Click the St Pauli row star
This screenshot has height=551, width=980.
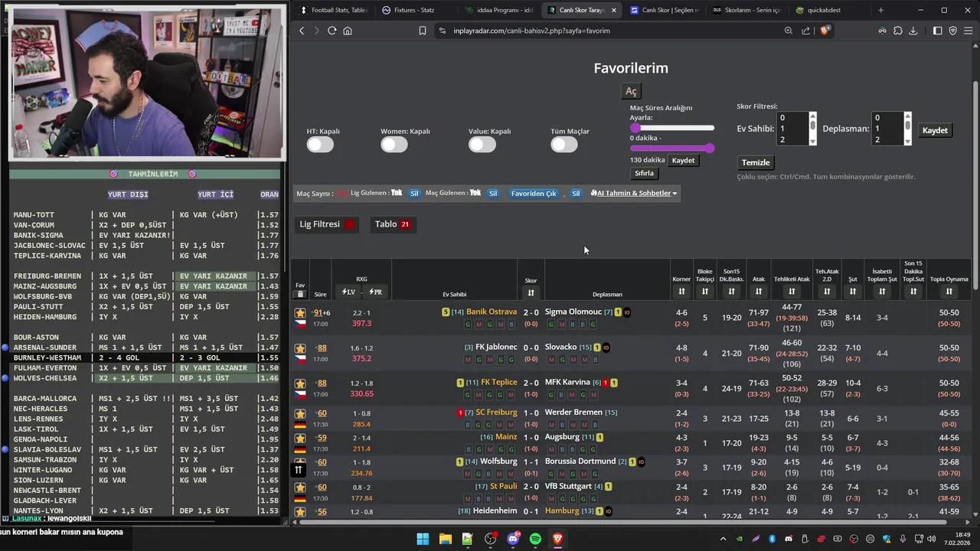[x=300, y=487]
